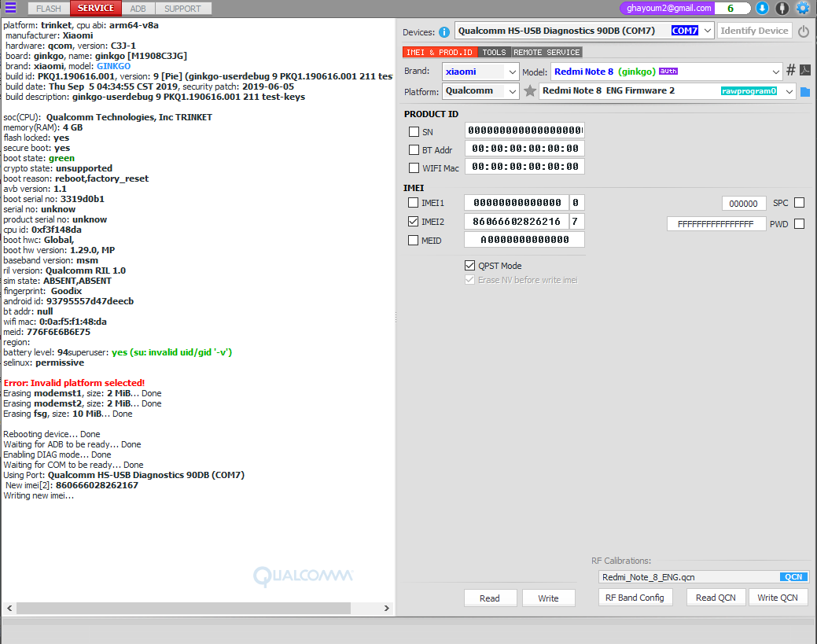
Task: Click the red 'Invalid platform selected' error text
Action: 74,383
